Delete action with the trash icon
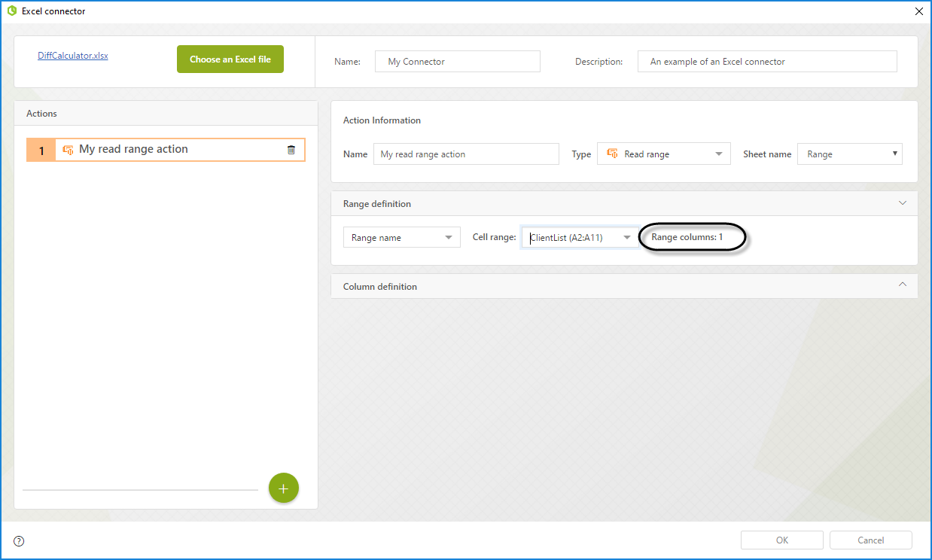This screenshot has width=932, height=560. point(291,150)
